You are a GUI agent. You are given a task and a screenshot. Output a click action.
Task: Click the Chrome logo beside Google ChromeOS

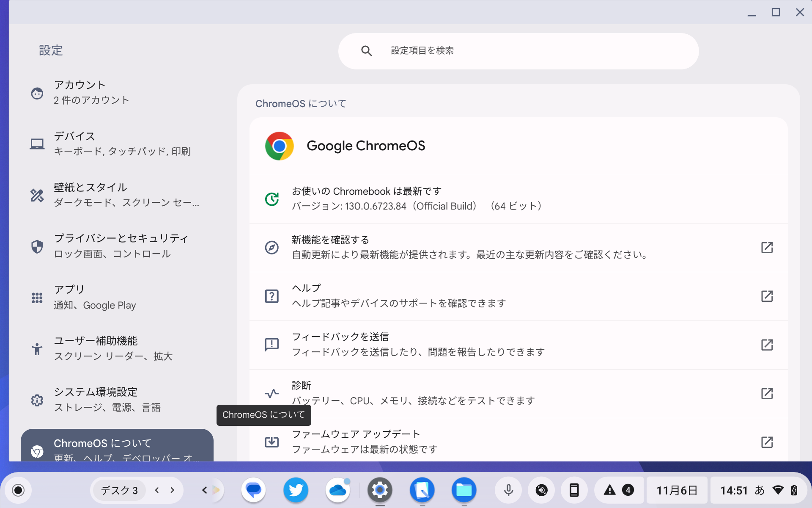click(x=279, y=146)
